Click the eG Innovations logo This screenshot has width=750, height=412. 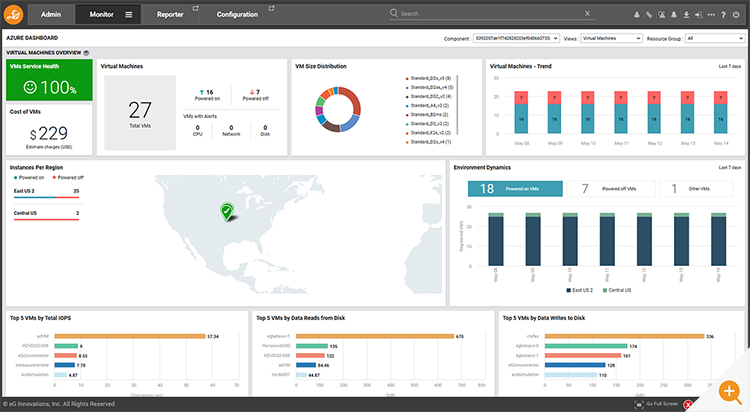click(13, 14)
